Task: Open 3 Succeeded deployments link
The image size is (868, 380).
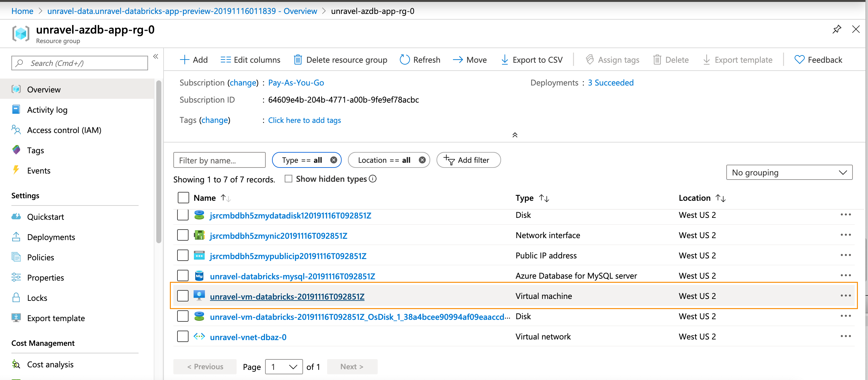Action: (x=611, y=83)
